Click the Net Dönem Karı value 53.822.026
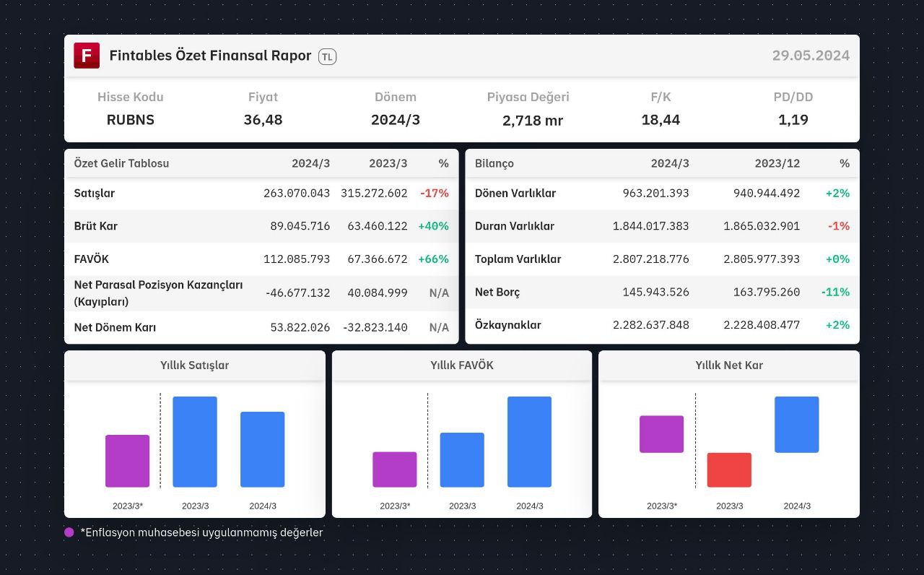Image resolution: width=924 pixels, height=575 pixels. point(300,327)
